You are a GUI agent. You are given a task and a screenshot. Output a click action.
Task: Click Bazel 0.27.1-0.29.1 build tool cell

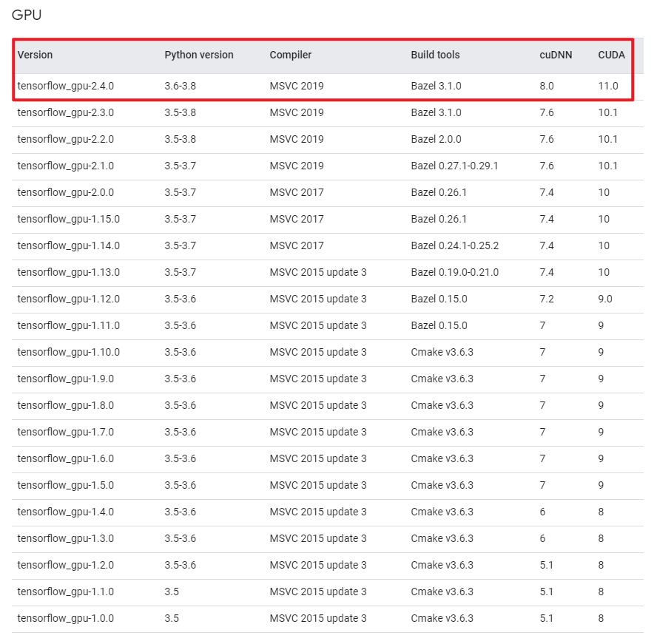[455, 166]
